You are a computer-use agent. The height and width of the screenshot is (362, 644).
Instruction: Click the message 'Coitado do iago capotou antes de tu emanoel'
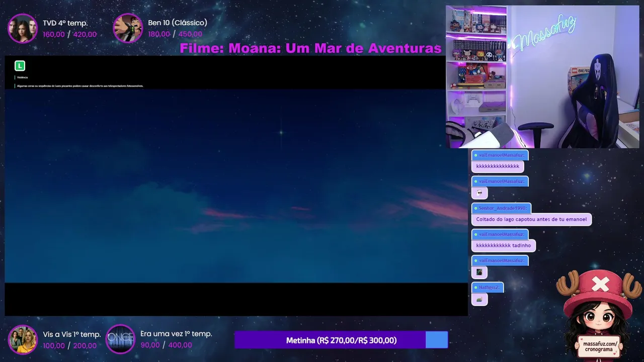tap(531, 219)
